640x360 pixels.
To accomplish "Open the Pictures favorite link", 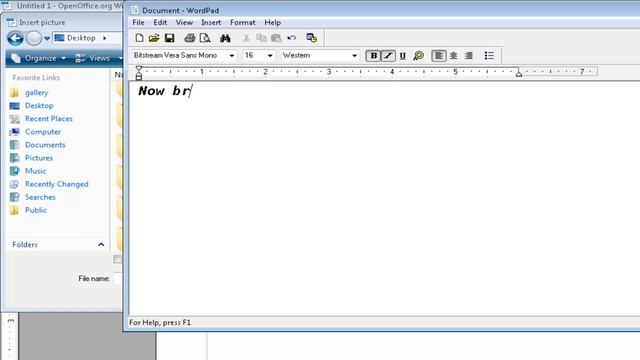I will (39, 158).
